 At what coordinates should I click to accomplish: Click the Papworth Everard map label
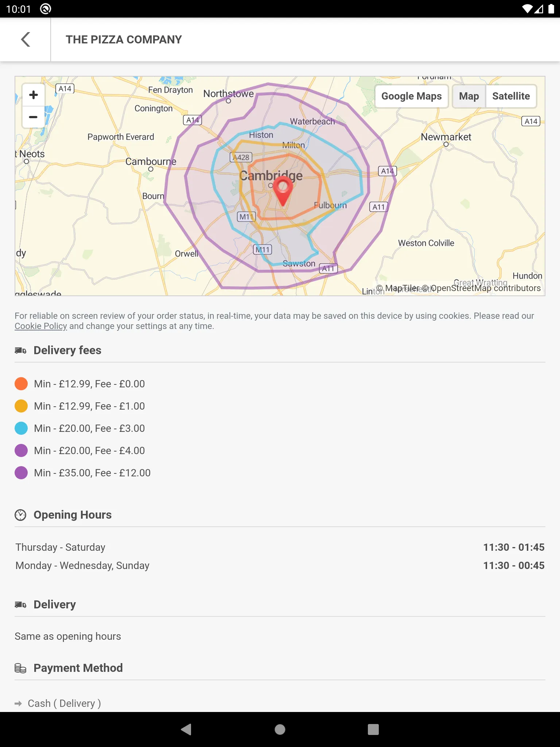click(x=121, y=137)
